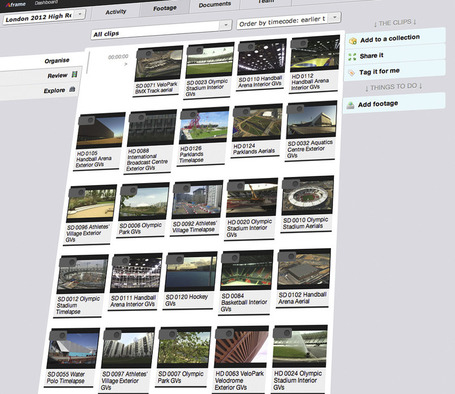Click the 'HD 0124 Parklands Aerials' caption
The image size is (455, 394).
[x=254, y=149]
